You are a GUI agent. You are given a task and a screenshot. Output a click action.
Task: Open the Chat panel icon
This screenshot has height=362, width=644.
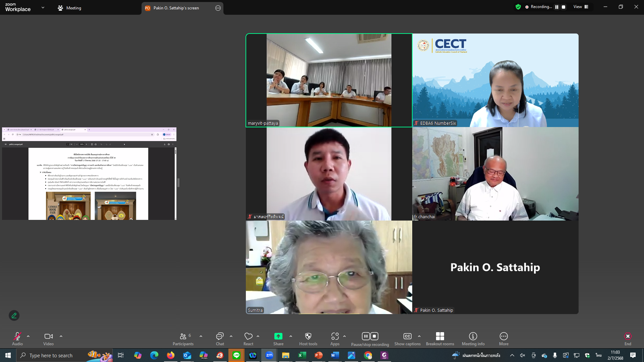[220, 336]
